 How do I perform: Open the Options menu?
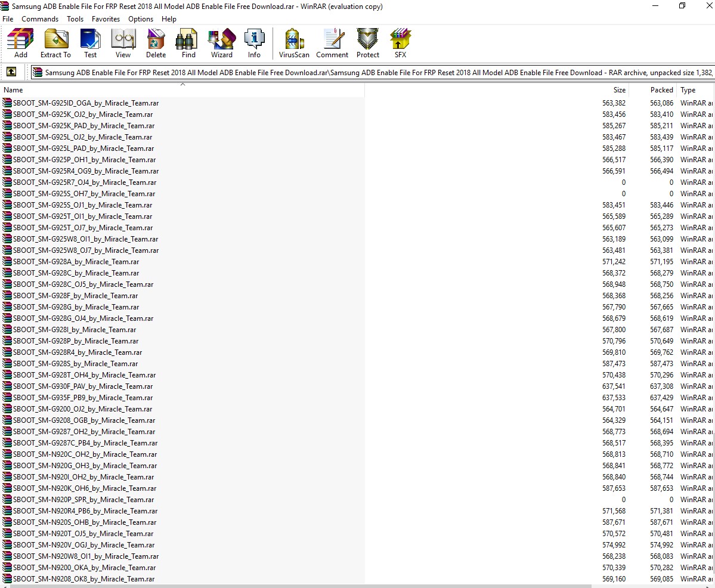point(141,18)
